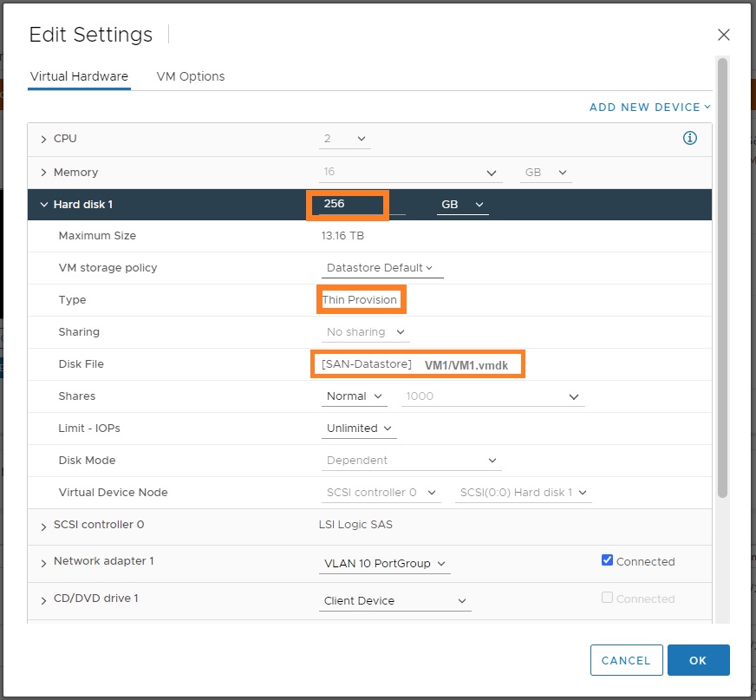The height and width of the screenshot is (700, 756).
Task: Expand the CPU section
Action: click(43, 139)
